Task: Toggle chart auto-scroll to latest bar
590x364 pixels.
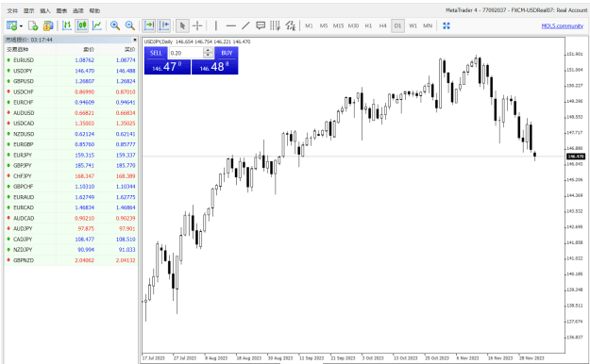Action: pos(149,25)
